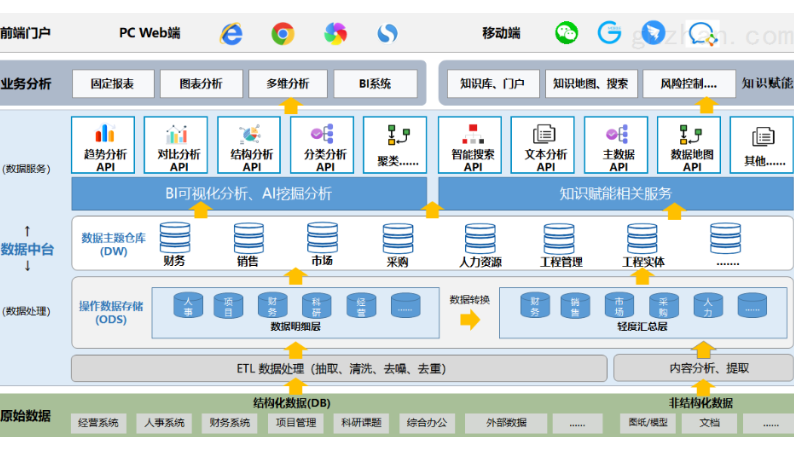Click the Internet Explorer browser icon
794x450 pixels.
pyautogui.click(x=231, y=34)
